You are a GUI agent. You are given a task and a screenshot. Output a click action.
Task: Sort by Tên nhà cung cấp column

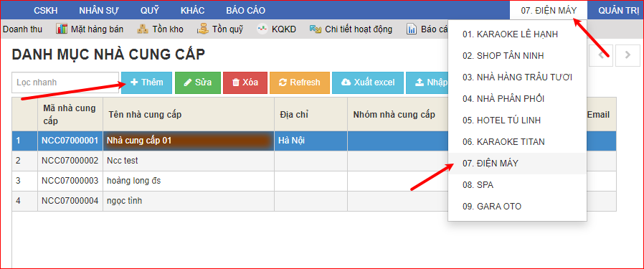[189, 115]
